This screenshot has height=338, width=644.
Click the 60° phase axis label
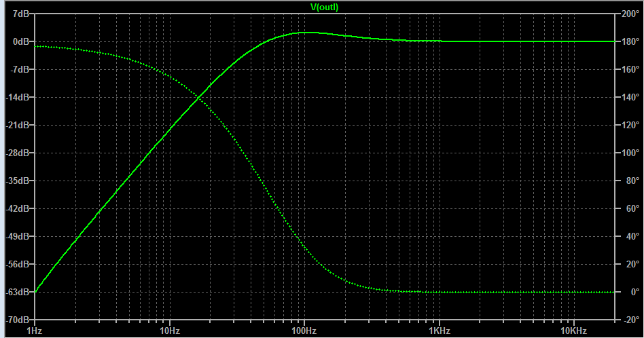pos(632,209)
